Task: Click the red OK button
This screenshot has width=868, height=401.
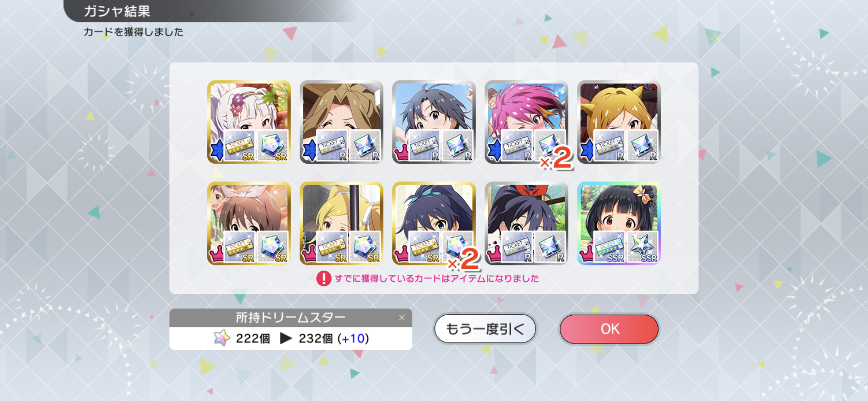Action: (609, 329)
